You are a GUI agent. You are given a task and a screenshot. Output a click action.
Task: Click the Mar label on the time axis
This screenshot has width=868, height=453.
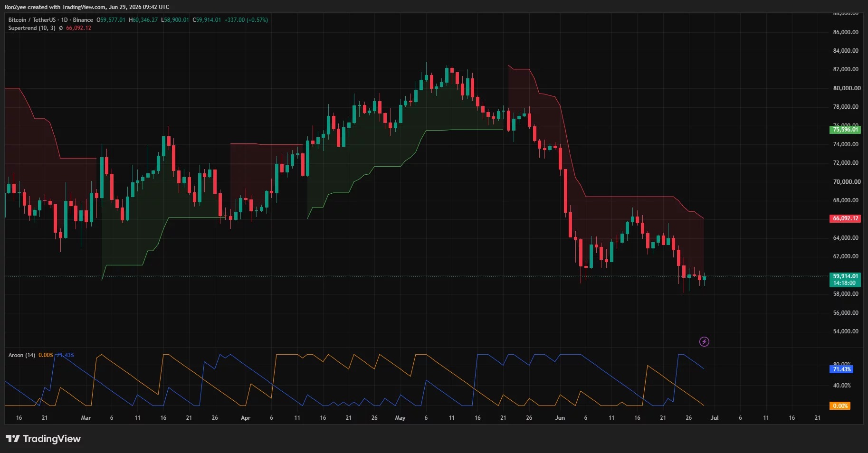click(86, 418)
